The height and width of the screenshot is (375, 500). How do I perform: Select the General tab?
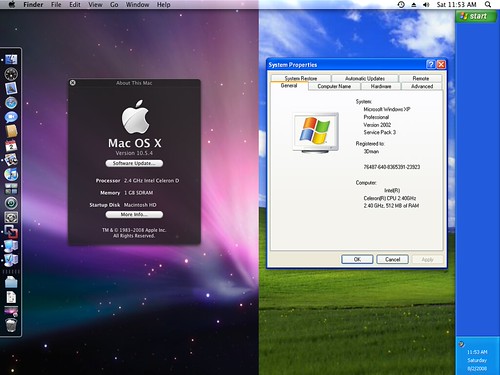(x=289, y=86)
